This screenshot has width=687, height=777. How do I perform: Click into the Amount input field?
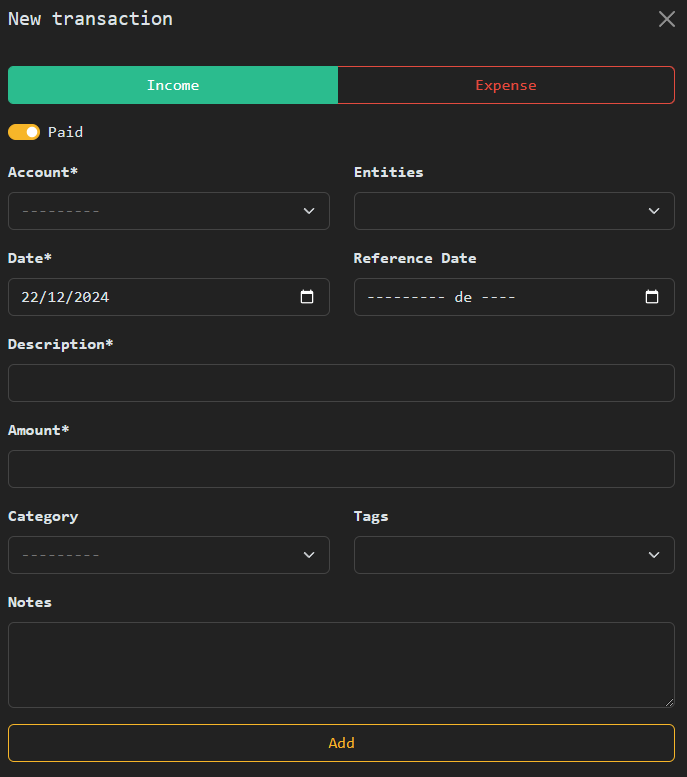point(341,469)
